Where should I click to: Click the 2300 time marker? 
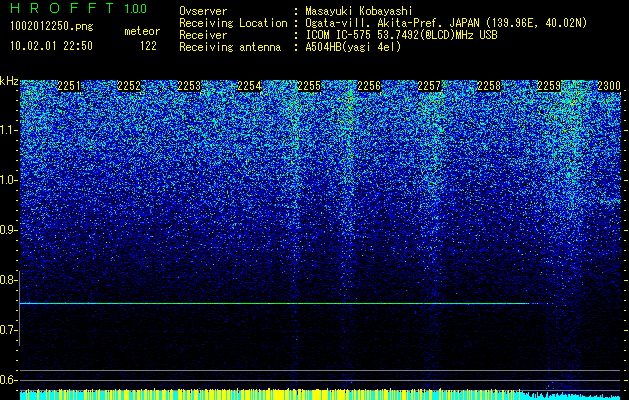pos(609,86)
